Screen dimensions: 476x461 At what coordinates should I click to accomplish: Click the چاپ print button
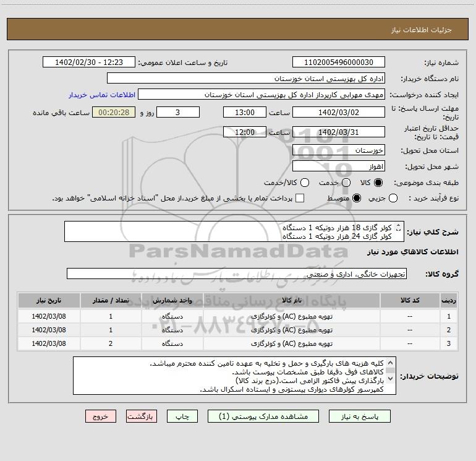click(182, 416)
